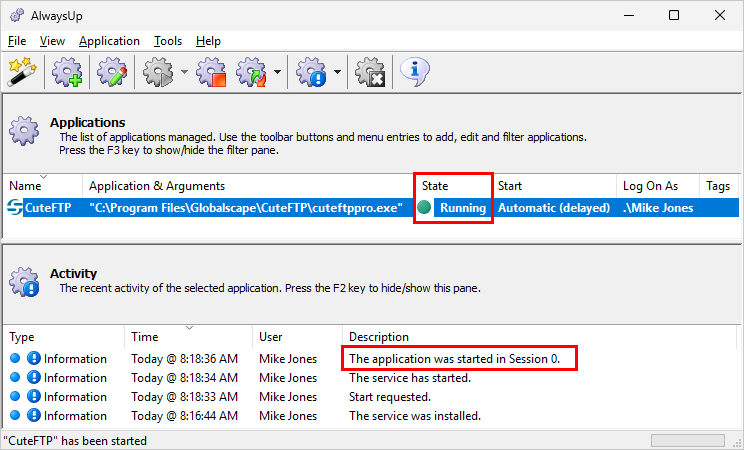Expand the Restart Application dropdown arrow
The height and width of the screenshot is (450, 744).
click(x=277, y=72)
